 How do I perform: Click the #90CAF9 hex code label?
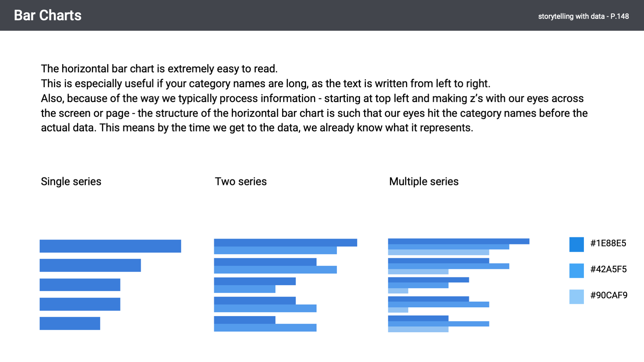(609, 295)
